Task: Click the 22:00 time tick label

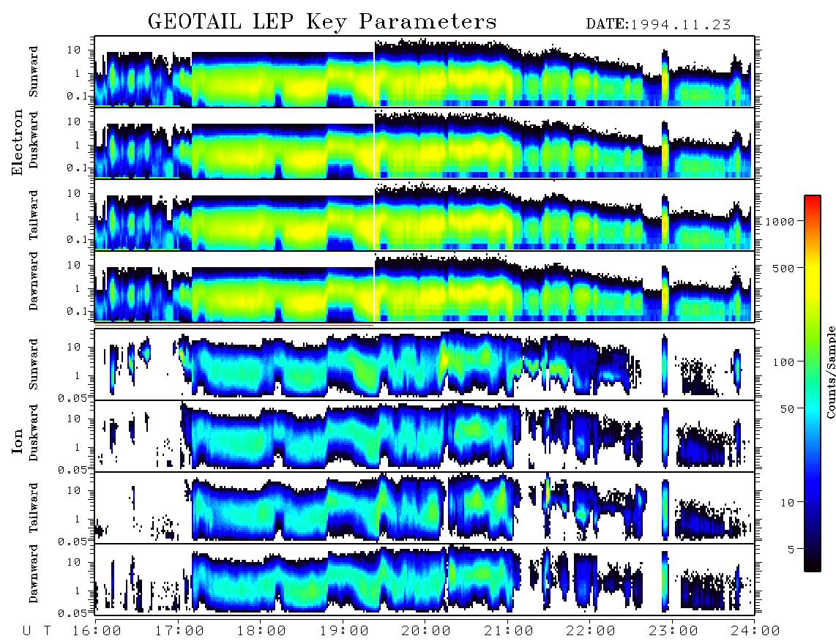Action: (591, 631)
